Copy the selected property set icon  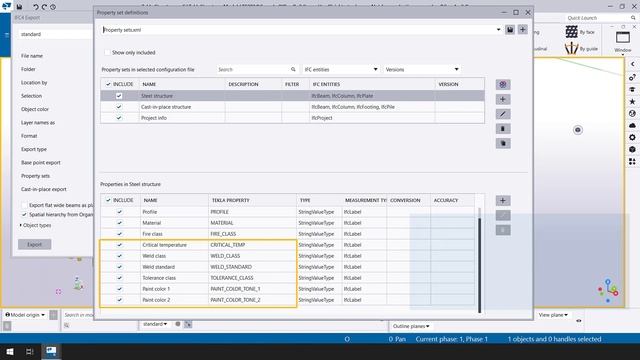[503, 143]
